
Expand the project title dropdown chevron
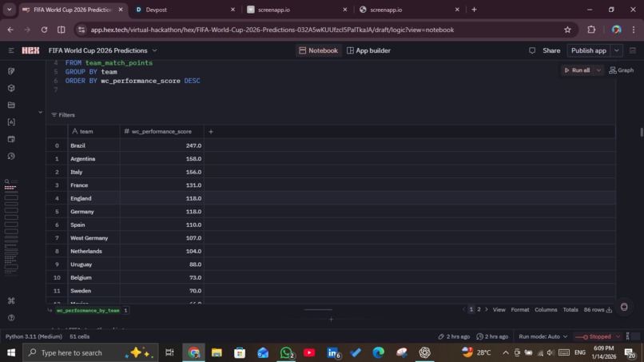point(154,50)
